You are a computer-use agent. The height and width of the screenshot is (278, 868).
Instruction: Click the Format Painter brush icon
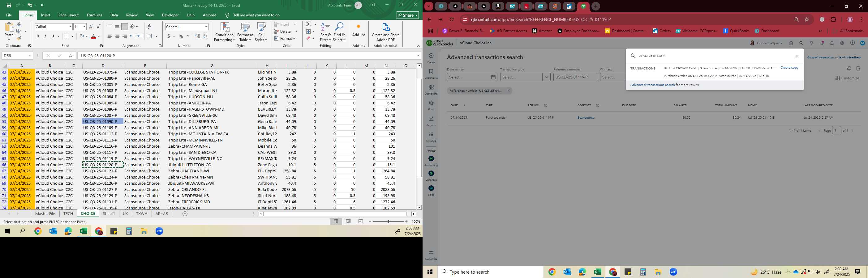19,38
